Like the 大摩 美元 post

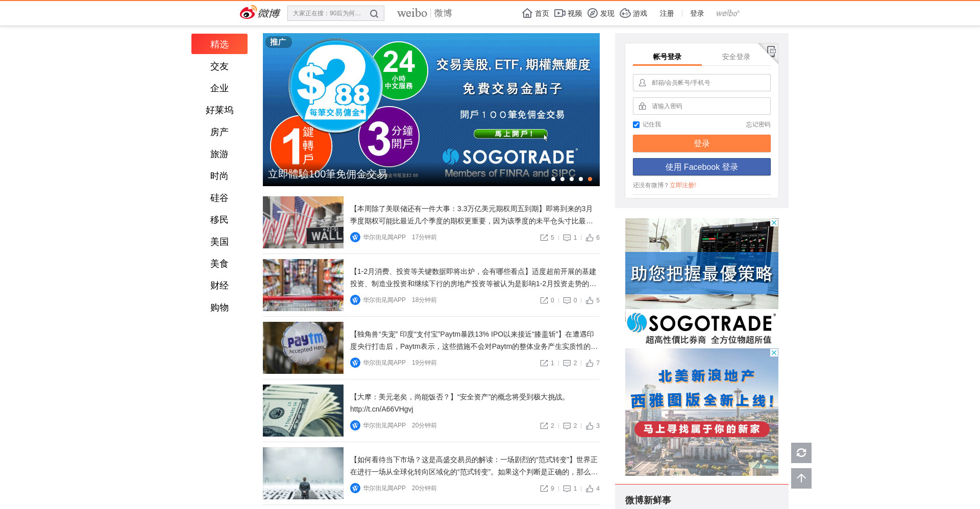click(x=590, y=426)
